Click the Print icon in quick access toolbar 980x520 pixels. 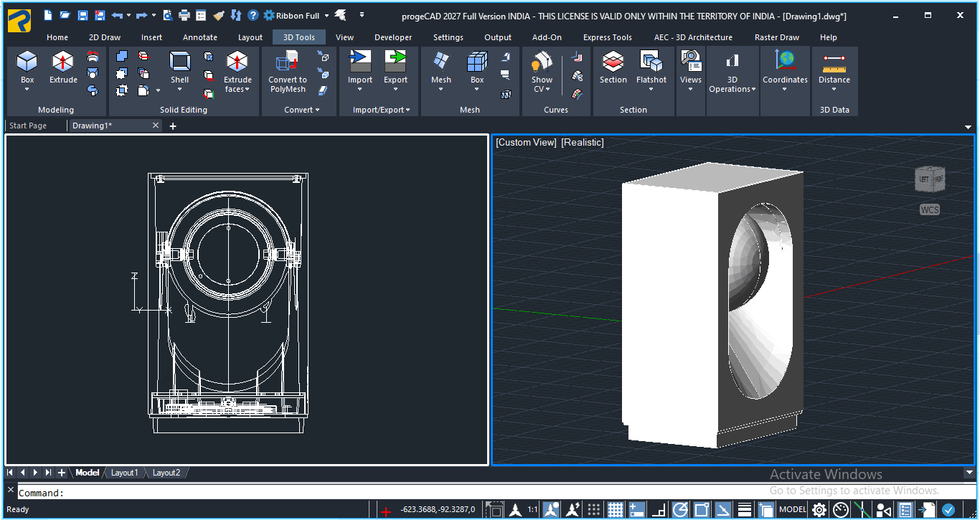(184, 15)
